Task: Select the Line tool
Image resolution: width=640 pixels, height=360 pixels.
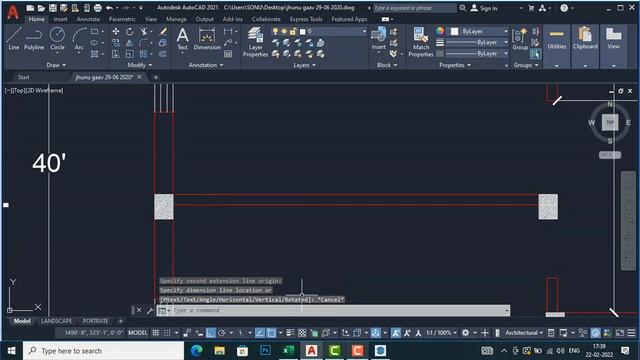Action: (13, 39)
